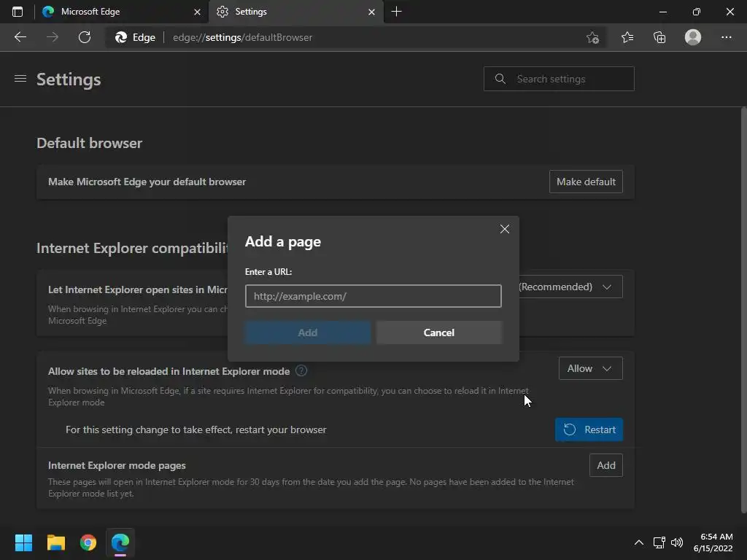The width and height of the screenshot is (747, 560).
Task: Launch File Explorer from taskbar
Action: coord(55,542)
